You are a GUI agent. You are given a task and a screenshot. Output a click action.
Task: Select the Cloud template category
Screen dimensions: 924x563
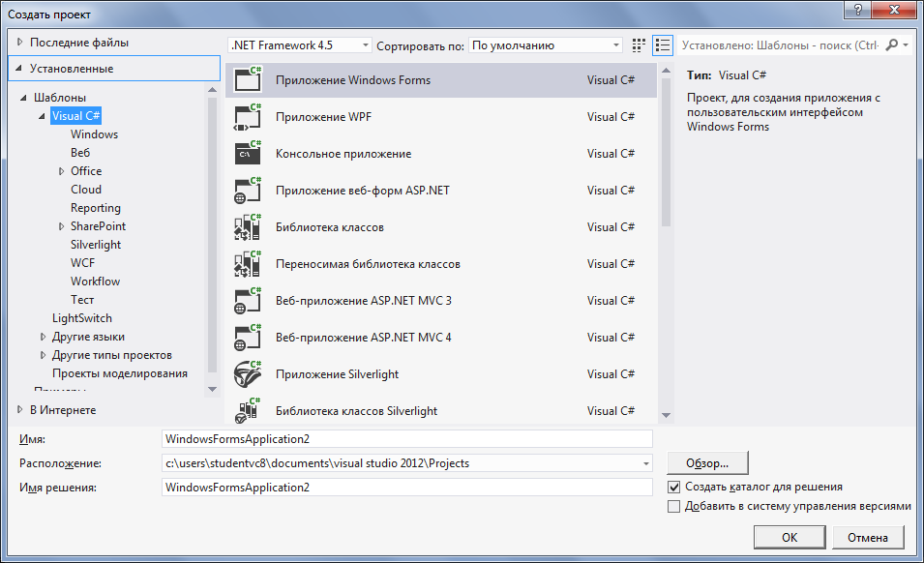click(x=86, y=189)
